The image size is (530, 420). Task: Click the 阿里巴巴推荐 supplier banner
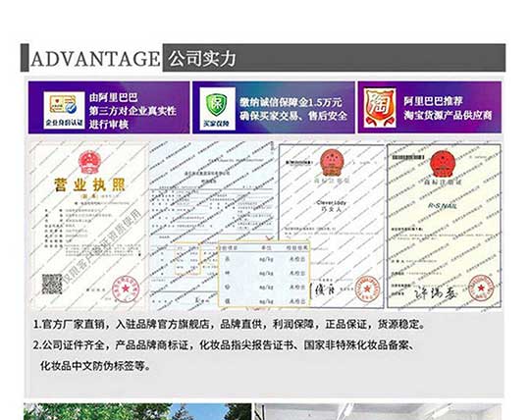[x=430, y=107]
